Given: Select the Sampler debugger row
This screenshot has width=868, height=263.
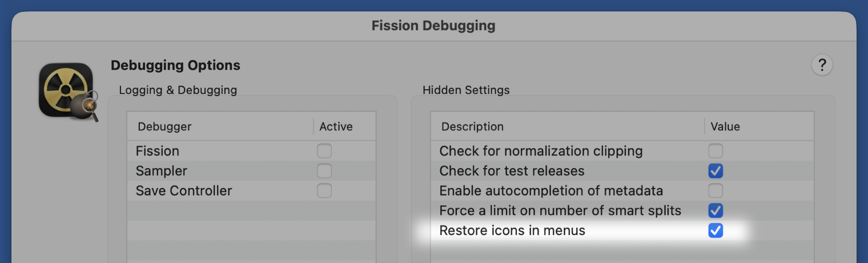Looking at the screenshot, I should coord(162,171).
